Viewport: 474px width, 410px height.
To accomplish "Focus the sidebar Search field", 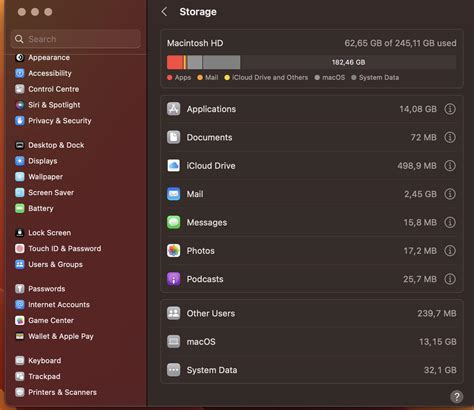I will pyautogui.click(x=76, y=39).
